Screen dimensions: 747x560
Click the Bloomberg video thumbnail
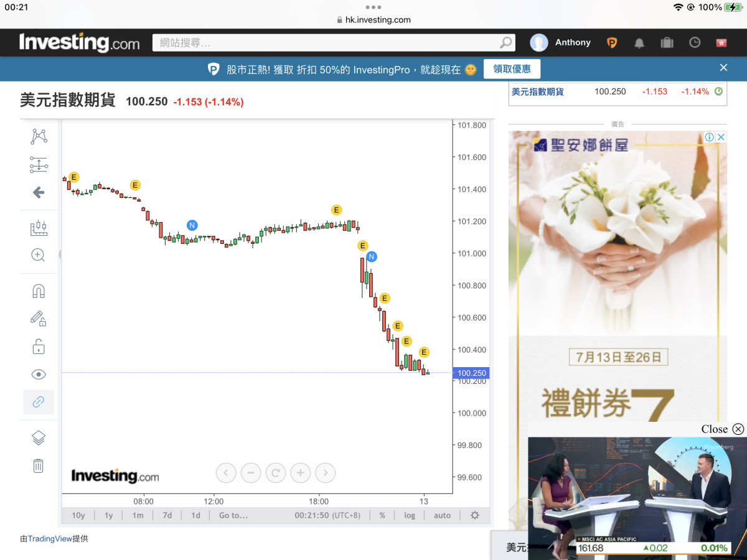[x=637, y=498]
